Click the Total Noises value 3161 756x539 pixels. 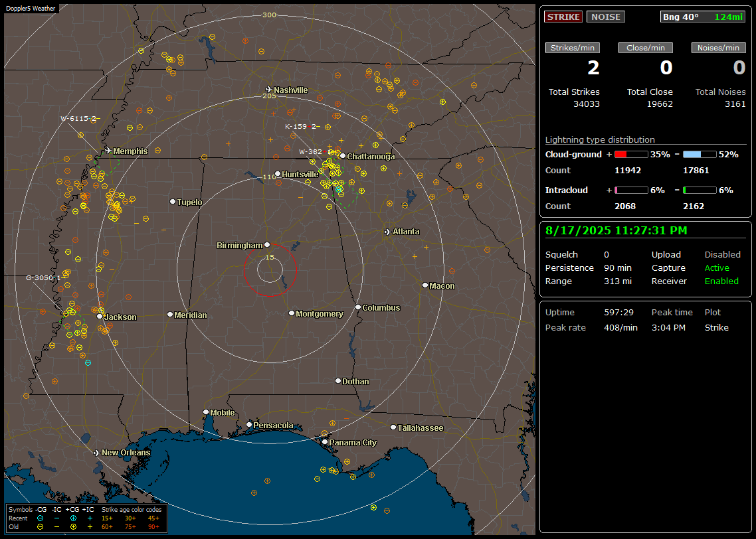tap(735, 104)
